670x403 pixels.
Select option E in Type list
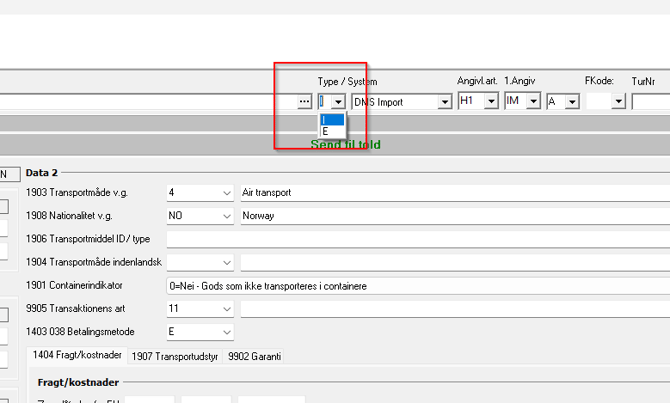pyautogui.click(x=331, y=131)
